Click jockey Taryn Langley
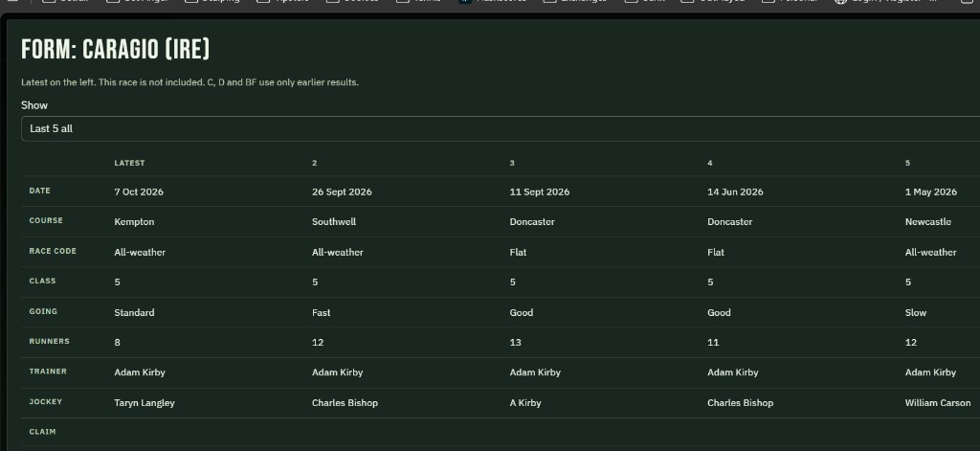 [x=145, y=403]
